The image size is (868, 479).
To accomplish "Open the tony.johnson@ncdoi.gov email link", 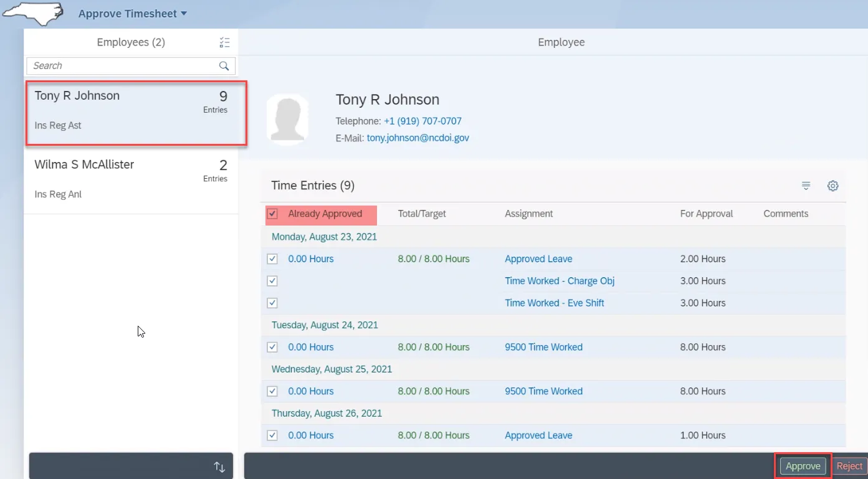I will pos(417,138).
